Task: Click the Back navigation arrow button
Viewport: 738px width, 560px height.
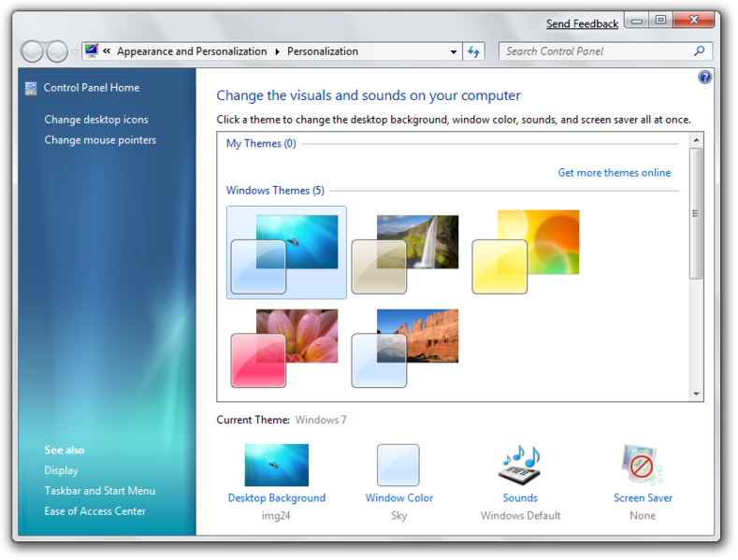Action: click(33, 51)
